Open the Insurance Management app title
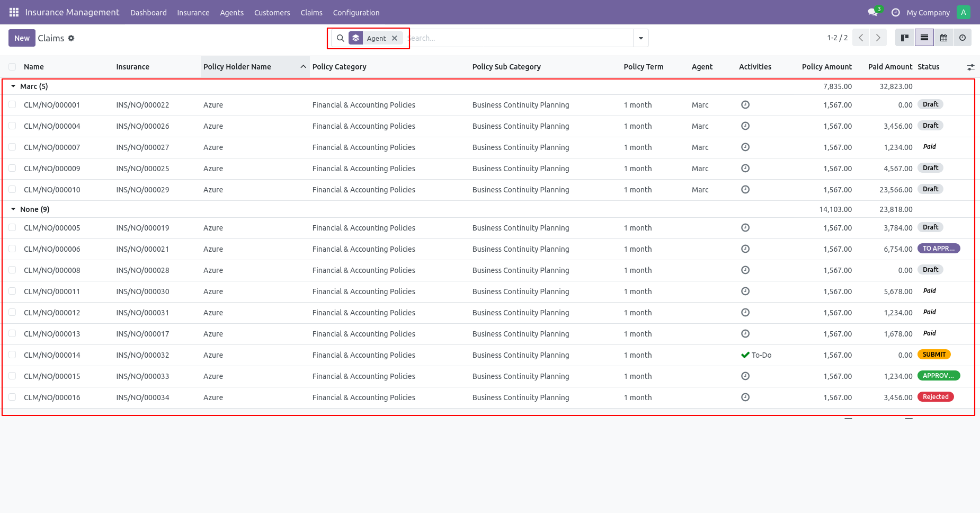980x513 pixels. coord(72,12)
